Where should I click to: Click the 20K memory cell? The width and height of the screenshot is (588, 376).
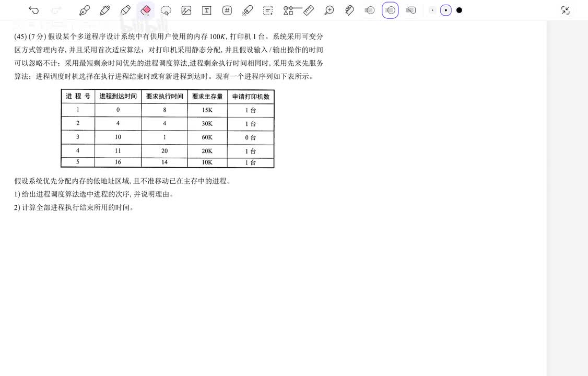click(207, 151)
